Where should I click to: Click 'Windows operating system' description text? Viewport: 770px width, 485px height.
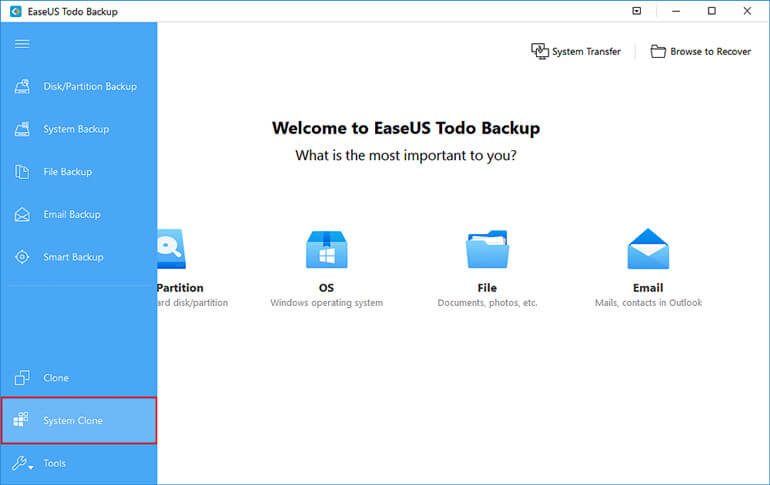click(x=327, y=303)
